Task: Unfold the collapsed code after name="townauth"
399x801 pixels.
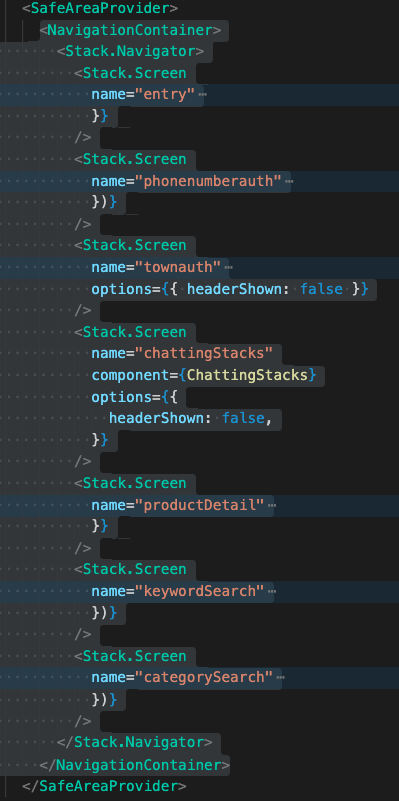Action: (228, 267)
